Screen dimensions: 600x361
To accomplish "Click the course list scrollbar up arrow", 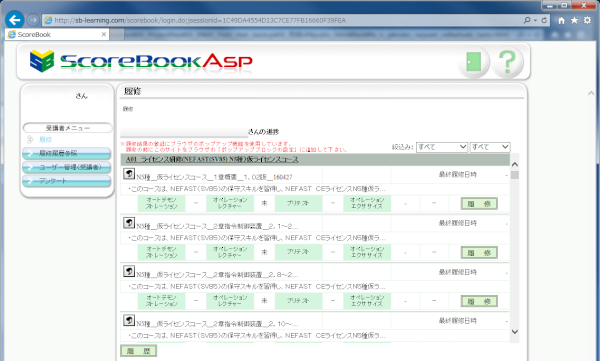I will pos(515,165).
